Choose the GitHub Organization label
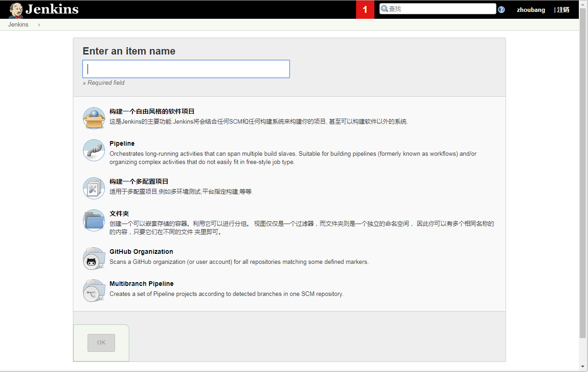 coord(141,252)
